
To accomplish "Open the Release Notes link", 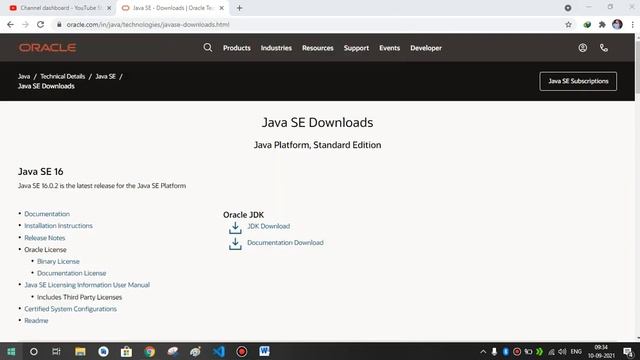I will 44,238.
